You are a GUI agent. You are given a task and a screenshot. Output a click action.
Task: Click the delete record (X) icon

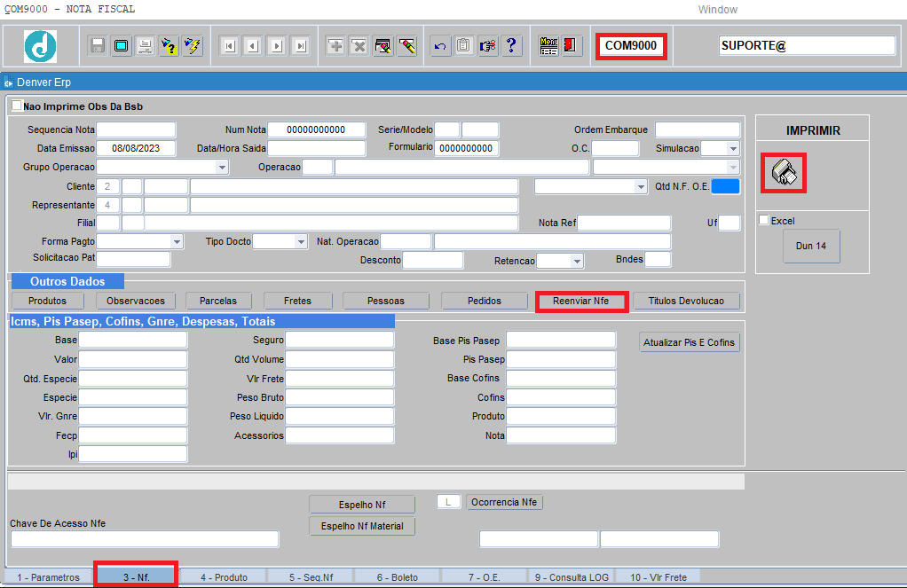point(359,46)
